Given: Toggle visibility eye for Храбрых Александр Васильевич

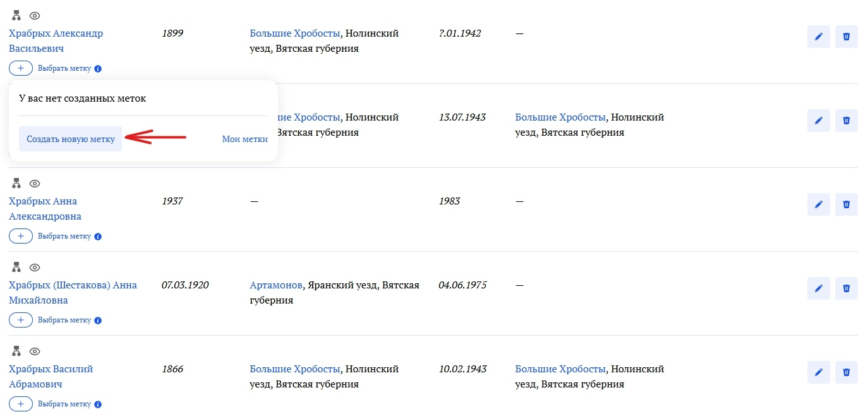Looking at the screenshot, I should pyautogui.click(x=35, y=16).
